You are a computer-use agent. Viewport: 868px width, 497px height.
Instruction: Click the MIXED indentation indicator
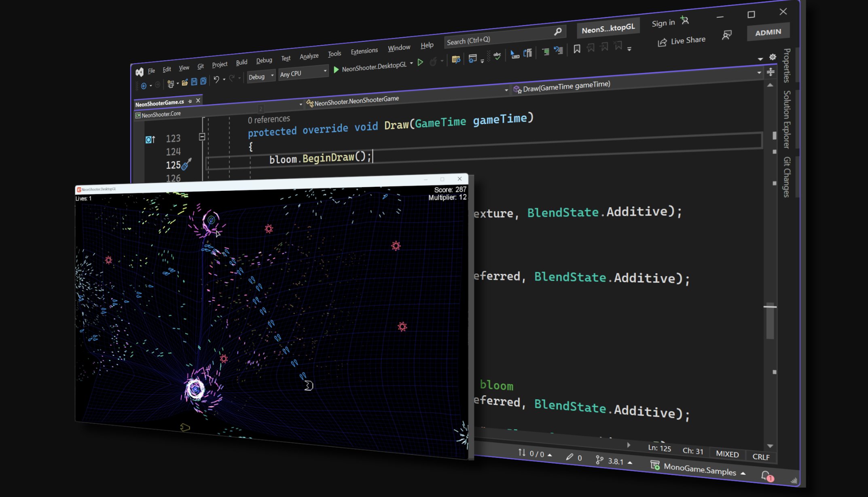(x=727, y=454)
